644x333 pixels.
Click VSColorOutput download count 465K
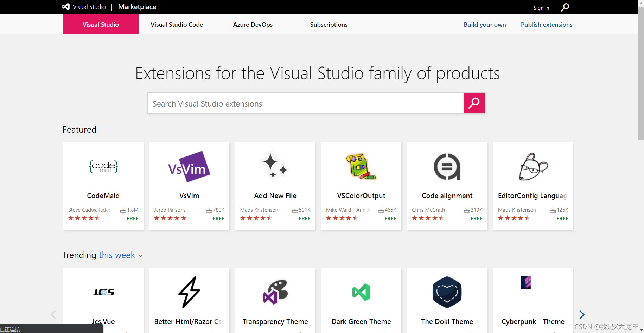[387, 210]
